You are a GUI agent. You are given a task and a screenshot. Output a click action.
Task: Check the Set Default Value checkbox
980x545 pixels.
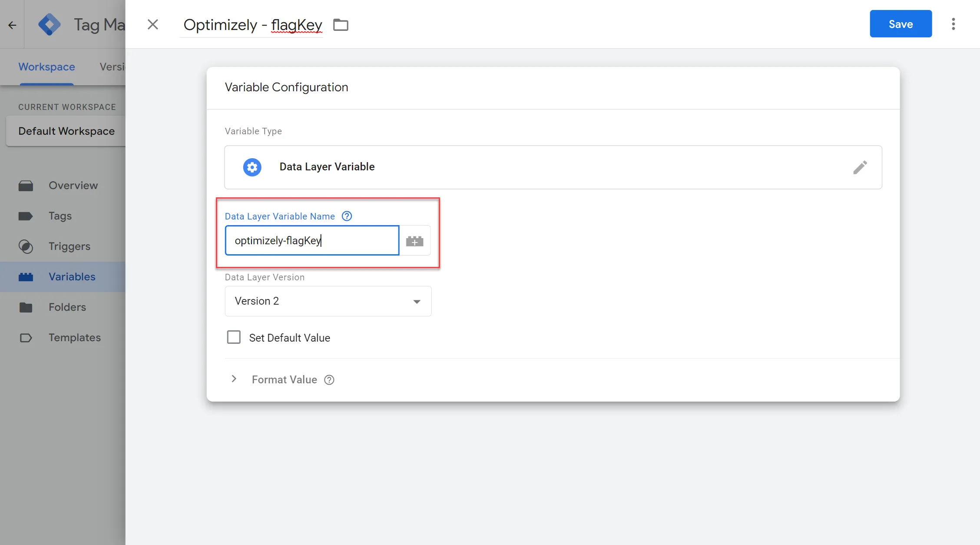point(234,337)
